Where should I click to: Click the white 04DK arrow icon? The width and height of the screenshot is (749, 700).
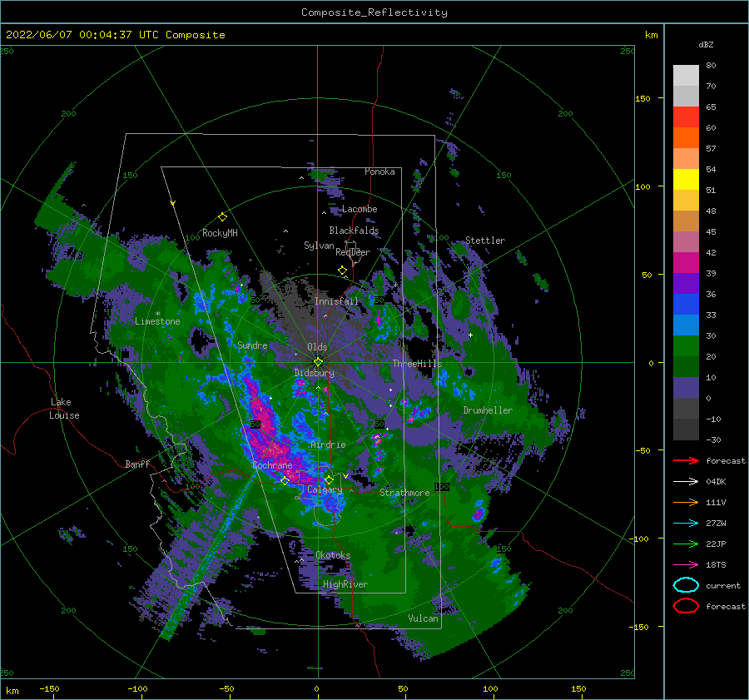(x=686, y=481)
